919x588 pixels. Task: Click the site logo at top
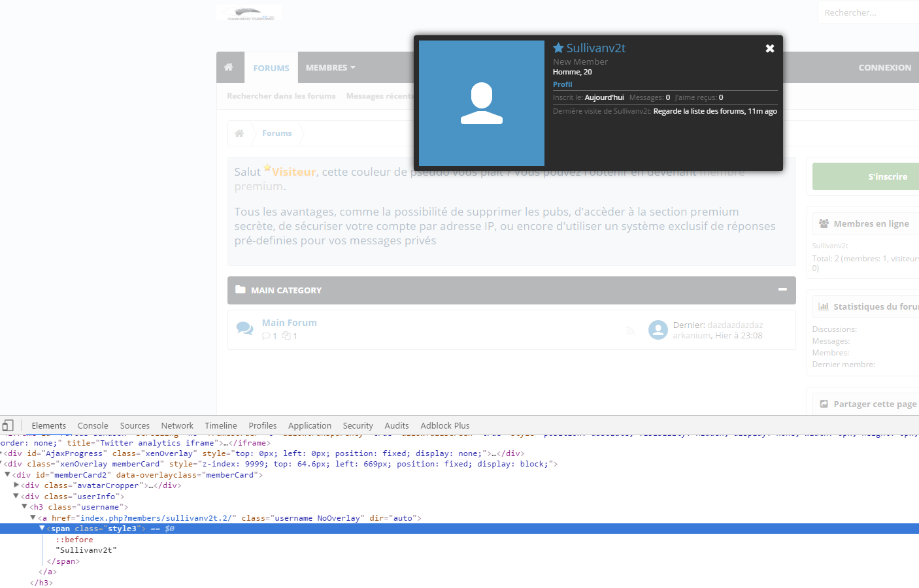pos(250,13)
